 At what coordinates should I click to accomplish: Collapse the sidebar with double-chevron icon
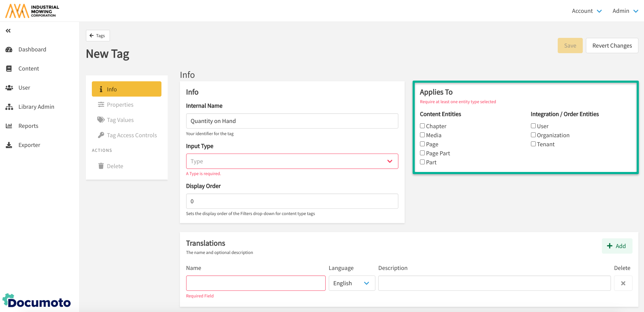click(8, 31)
